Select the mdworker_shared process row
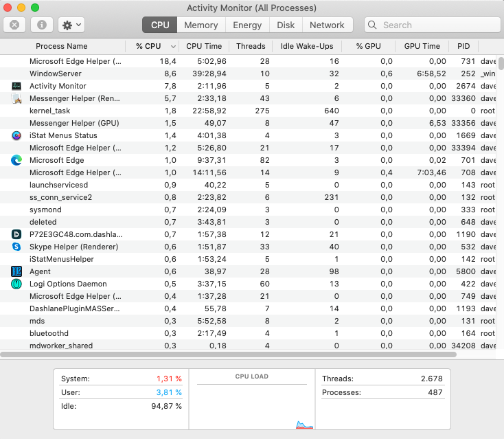Viewport: 504px width, 439px height. (248, 346)
